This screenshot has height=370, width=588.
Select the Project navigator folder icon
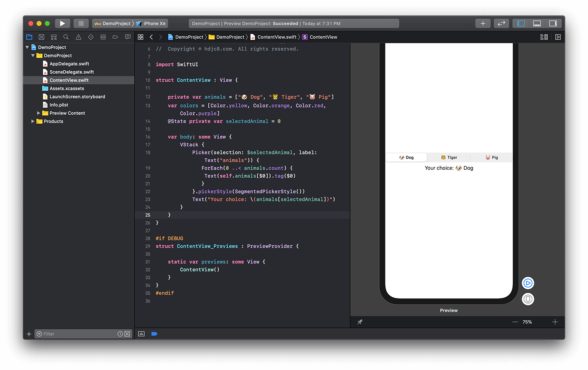29,37
